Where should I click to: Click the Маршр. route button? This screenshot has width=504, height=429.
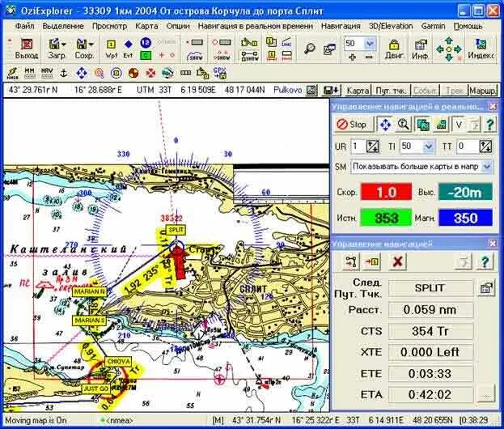482,91
